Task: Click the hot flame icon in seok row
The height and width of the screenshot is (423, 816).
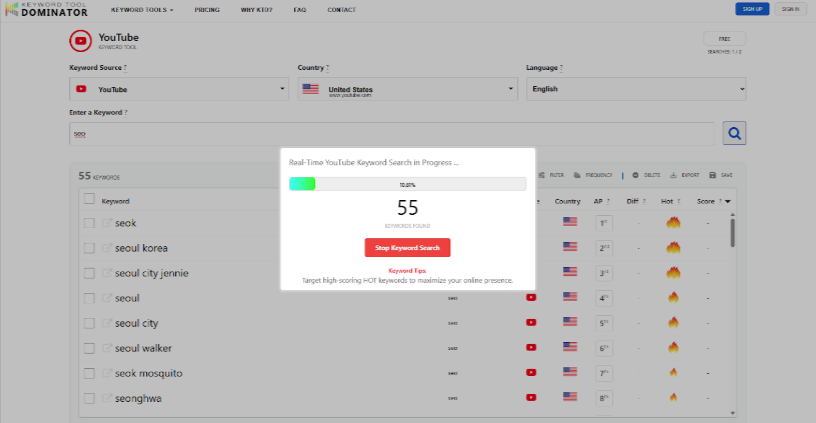Action: tap(673, 223)
